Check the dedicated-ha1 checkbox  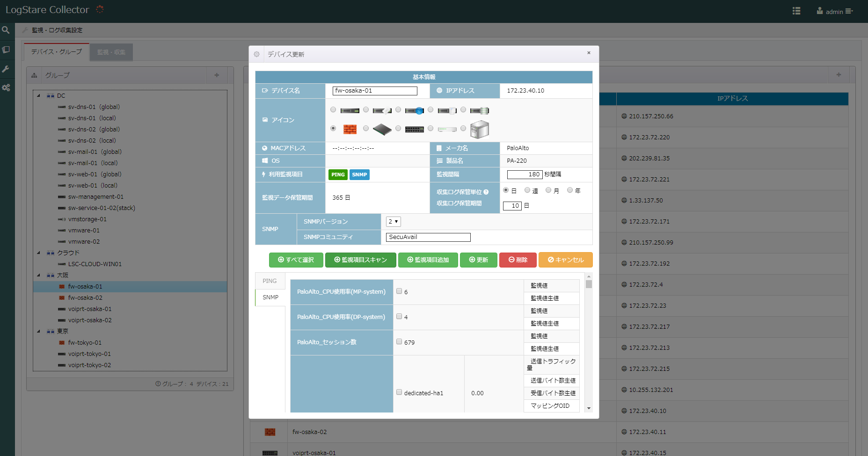coord(399,392)
